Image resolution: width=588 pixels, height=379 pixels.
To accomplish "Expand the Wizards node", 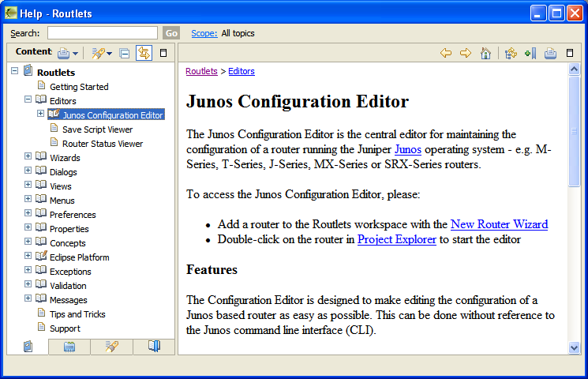I will (28, 156).
